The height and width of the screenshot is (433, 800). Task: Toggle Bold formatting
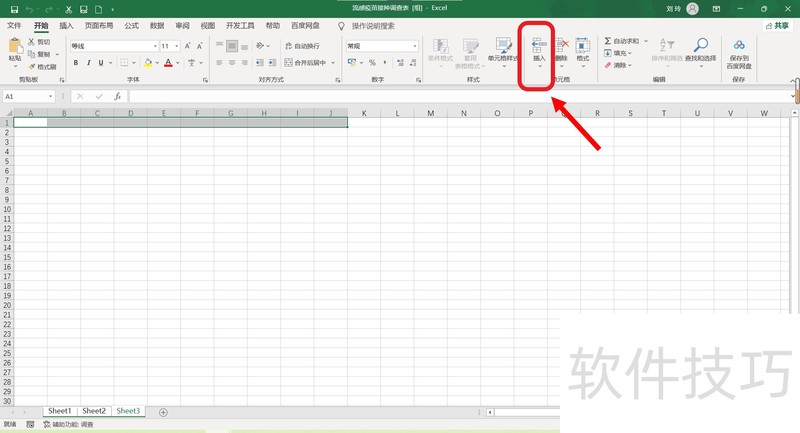(75, 63)
